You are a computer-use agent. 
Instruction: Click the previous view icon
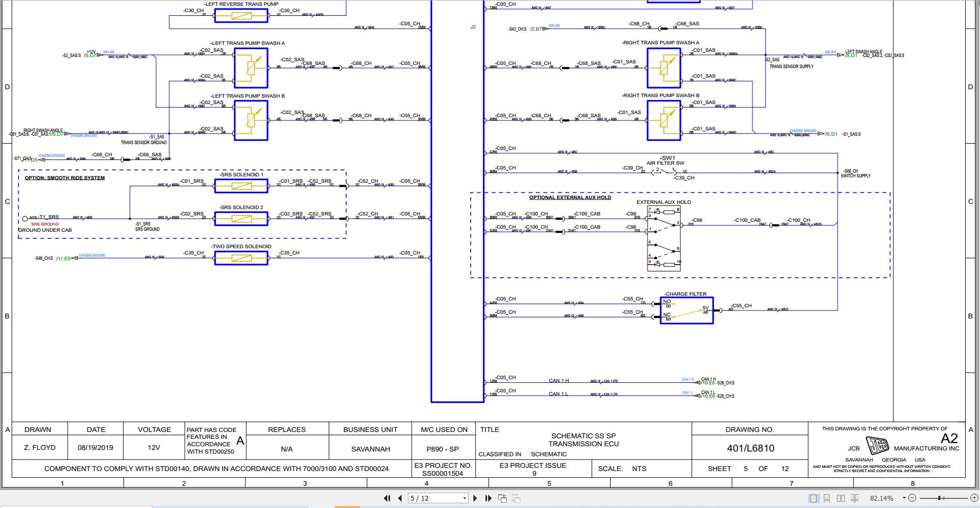502,498
